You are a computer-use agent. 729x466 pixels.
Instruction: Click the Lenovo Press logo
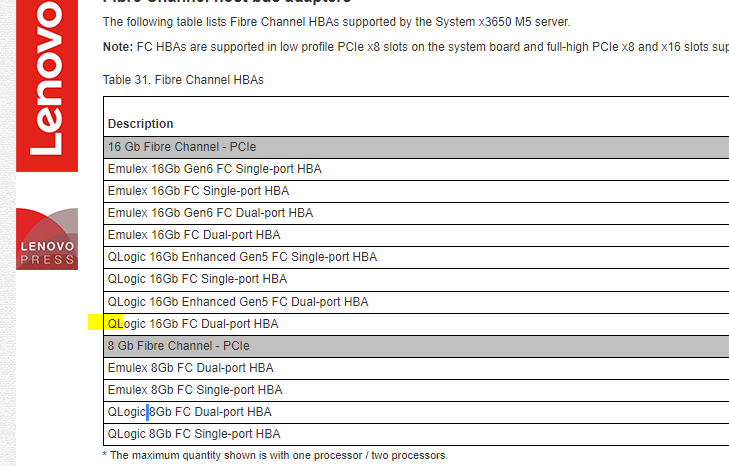(48, 239)
